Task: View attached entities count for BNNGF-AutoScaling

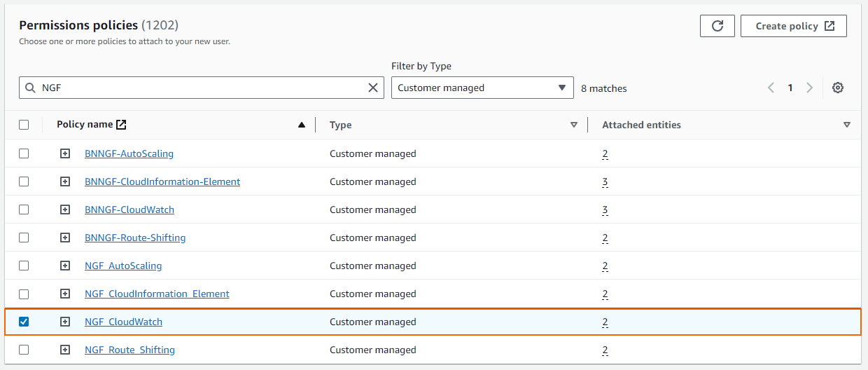Action: pos(605,153)
